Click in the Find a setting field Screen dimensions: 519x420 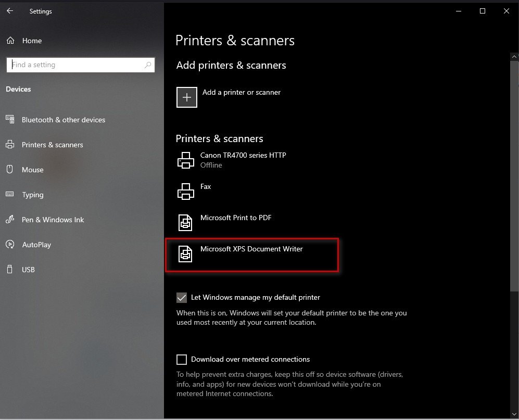tap(81, 65)
